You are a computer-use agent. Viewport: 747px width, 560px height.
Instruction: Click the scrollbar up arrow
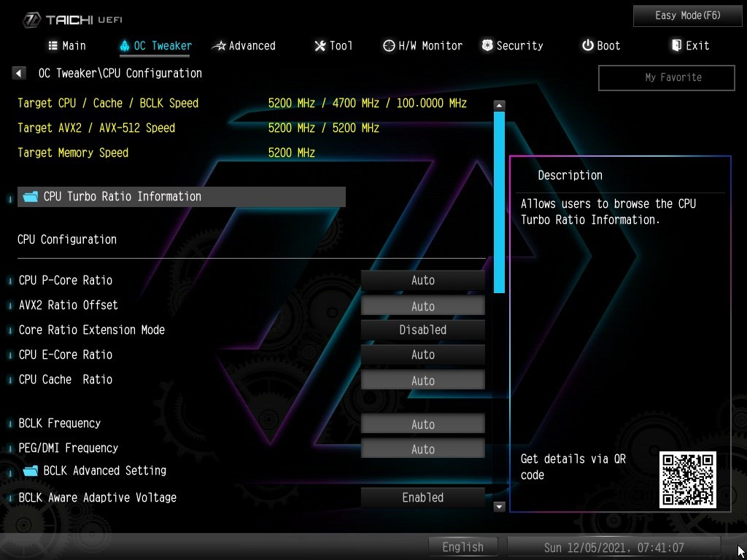499,106
